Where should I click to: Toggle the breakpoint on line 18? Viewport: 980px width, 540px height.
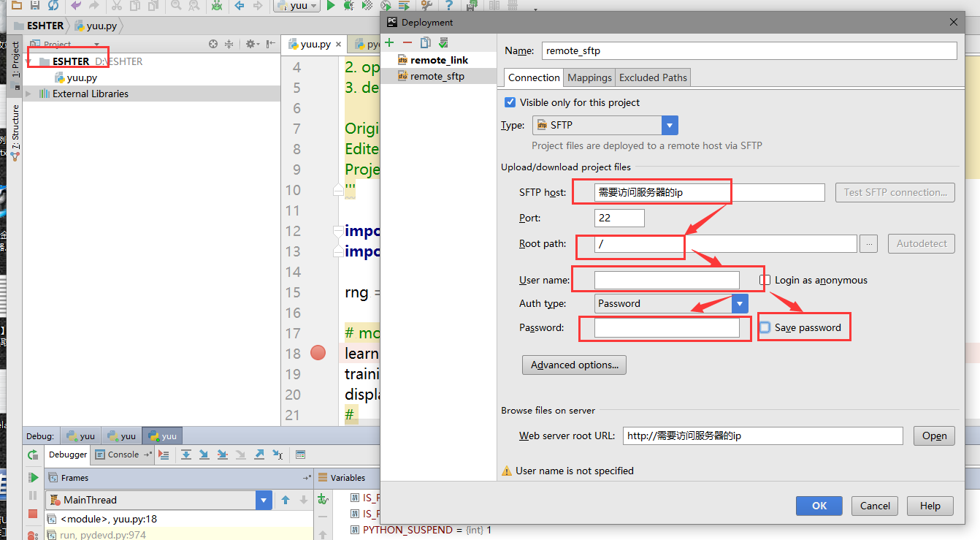(318, 353)
